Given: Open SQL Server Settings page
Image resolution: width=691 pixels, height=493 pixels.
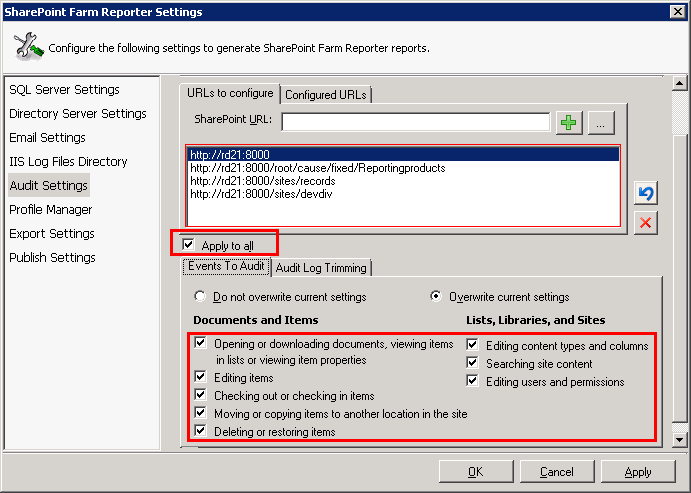Looking at the screenshot, I should [x=64, y=89].
